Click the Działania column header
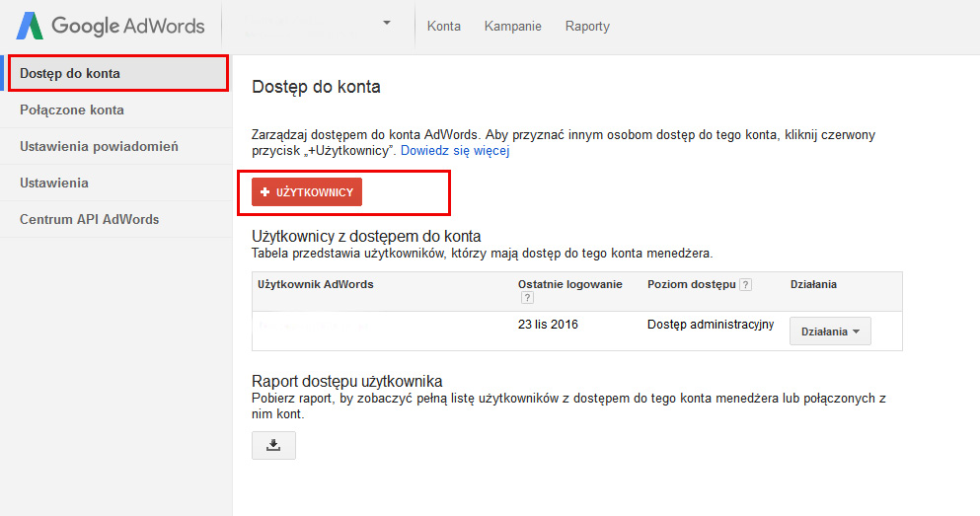This screenshot has height=516, width=980. pos(813,284)
